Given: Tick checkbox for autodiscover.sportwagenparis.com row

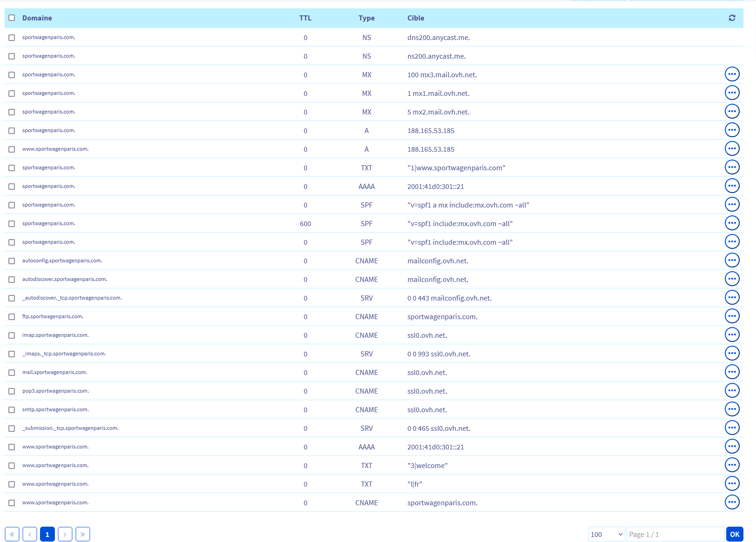Looking at the screenshot, I should coord(12,280).
